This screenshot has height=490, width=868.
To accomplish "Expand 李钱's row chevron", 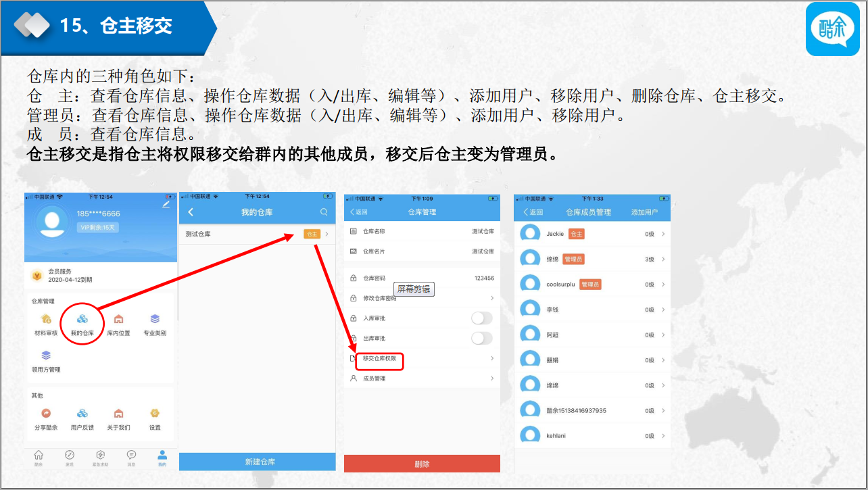I will point(663,310).
